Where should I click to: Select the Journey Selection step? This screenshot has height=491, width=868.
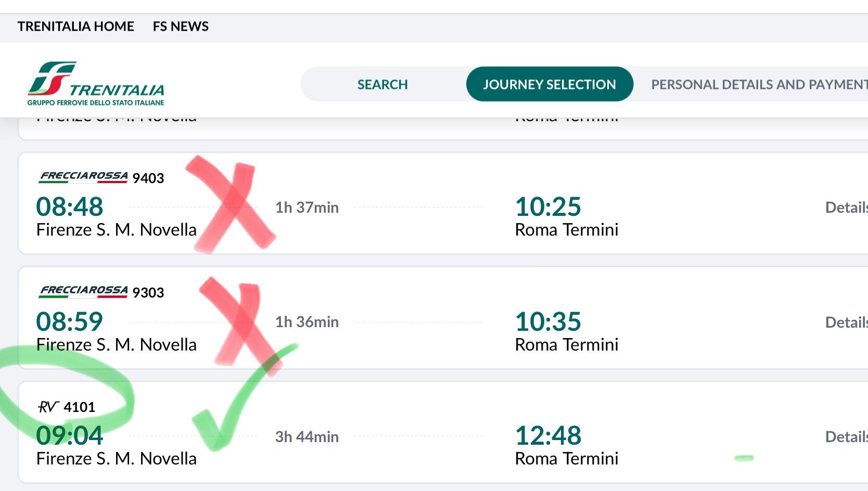pyautogui.click(x=550, y=84)
